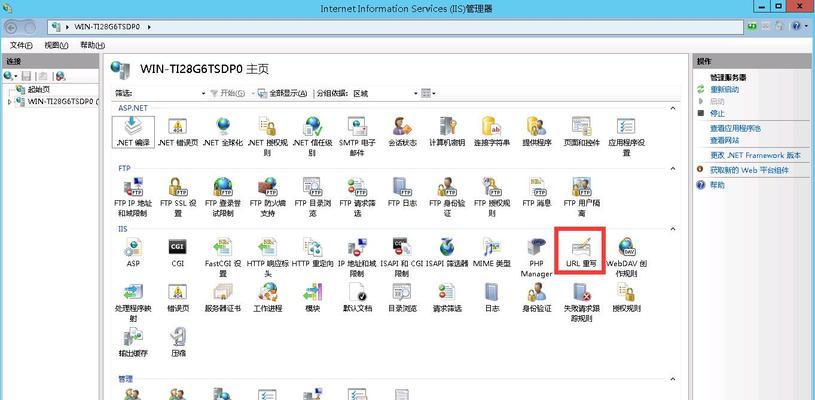
Task: Click 更改 .NET Framework 版本 link
Action: click(x=755, y=155)
